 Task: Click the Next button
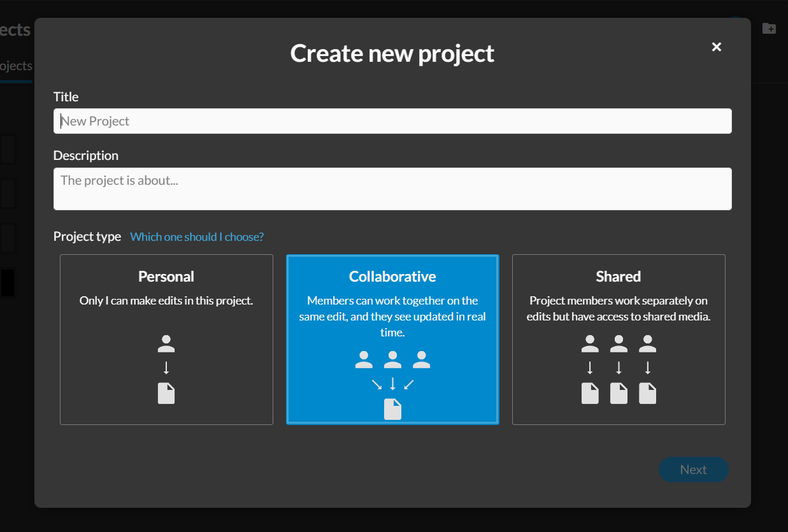coord(693,470)
